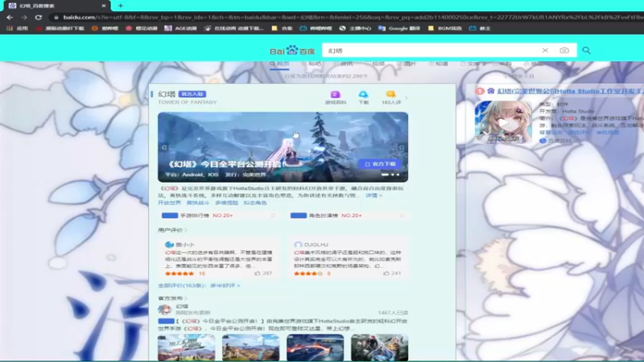The height and width of the screenshot is (362, 644).
Task: Click the 拟态角色 tag
Action: click(x=255, y=203)
